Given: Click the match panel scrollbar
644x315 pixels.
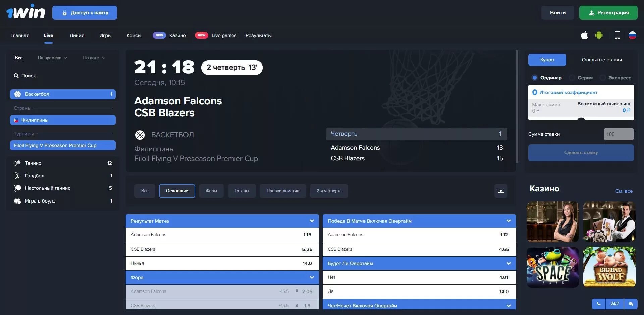Looking at the screenshot, I should coord(517,106).
